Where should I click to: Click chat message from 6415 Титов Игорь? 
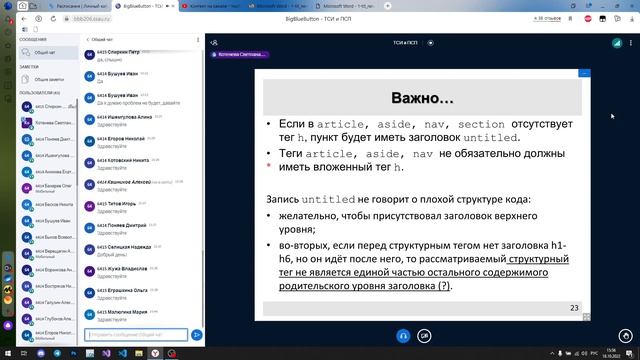(x=141, y=207)
